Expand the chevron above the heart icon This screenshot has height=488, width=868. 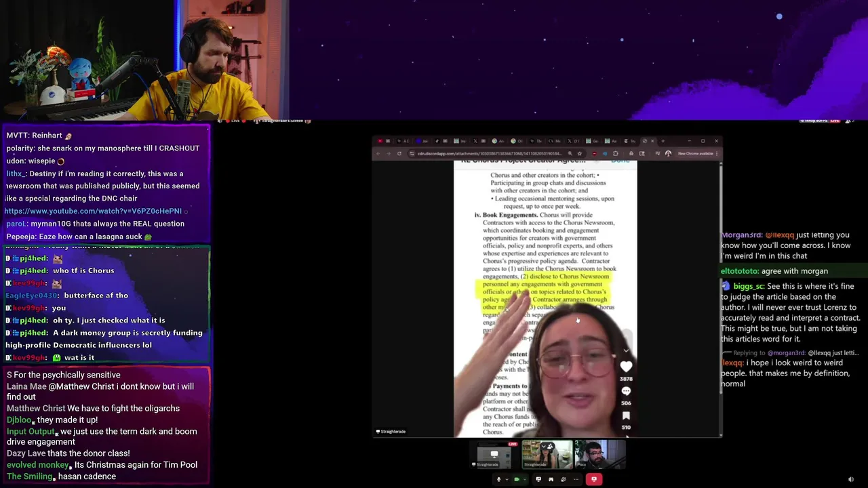625,350
